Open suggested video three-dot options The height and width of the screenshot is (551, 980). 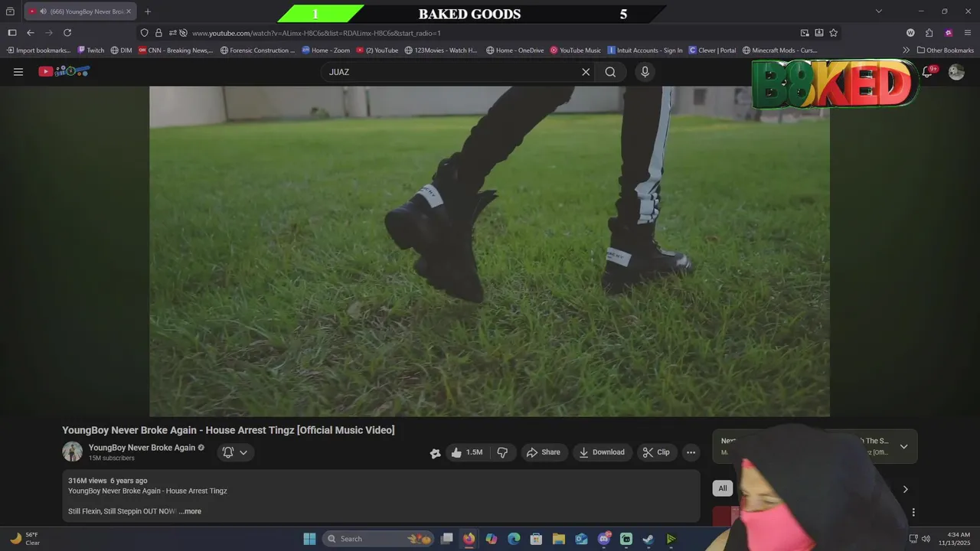point(913,512)
